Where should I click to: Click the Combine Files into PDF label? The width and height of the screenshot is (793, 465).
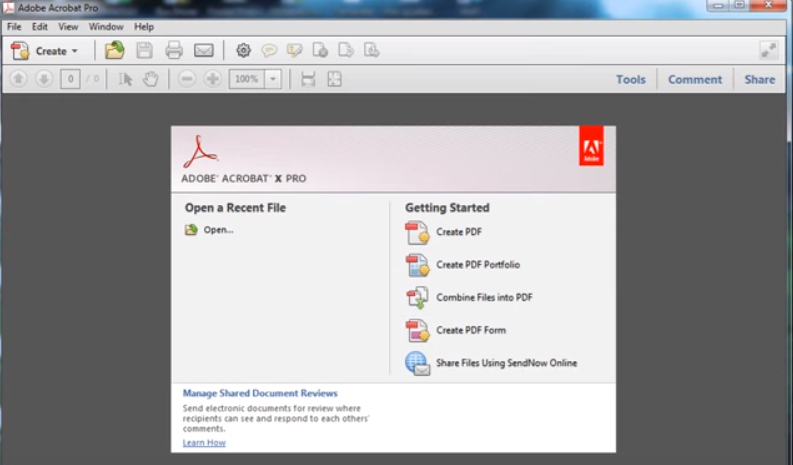(x=484, y=298)
